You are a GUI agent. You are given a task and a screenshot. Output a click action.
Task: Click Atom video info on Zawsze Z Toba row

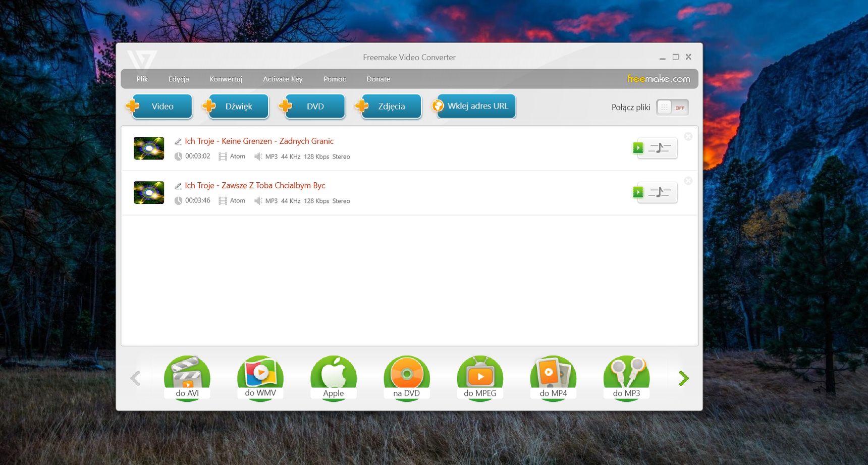point(232,201)
